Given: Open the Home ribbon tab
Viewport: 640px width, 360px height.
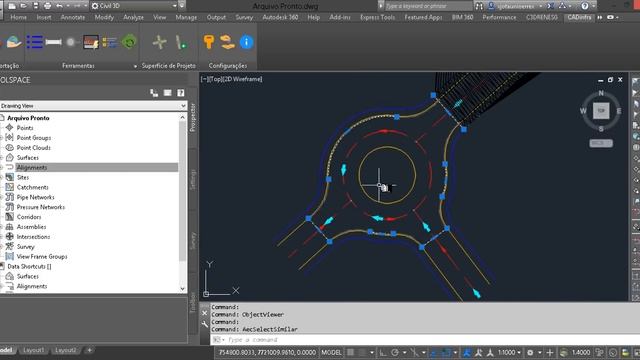Looking at the screenshot, I should tap(18, 17).
